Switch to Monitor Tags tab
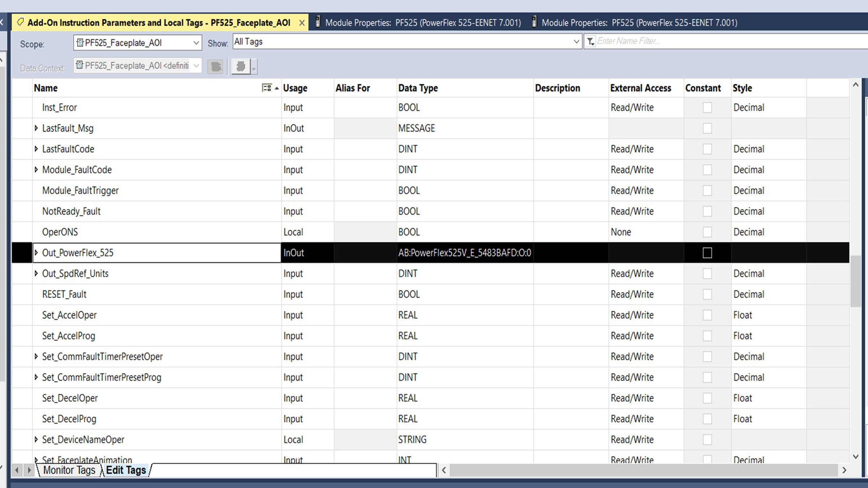The image size is (868, 488). click(69, 470)
